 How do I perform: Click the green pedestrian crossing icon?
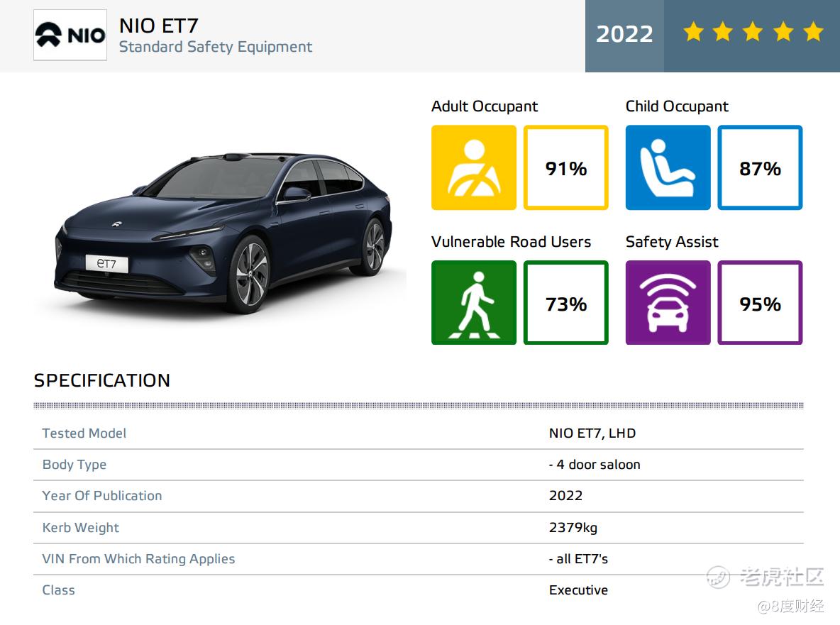click(x=474, y=303)
